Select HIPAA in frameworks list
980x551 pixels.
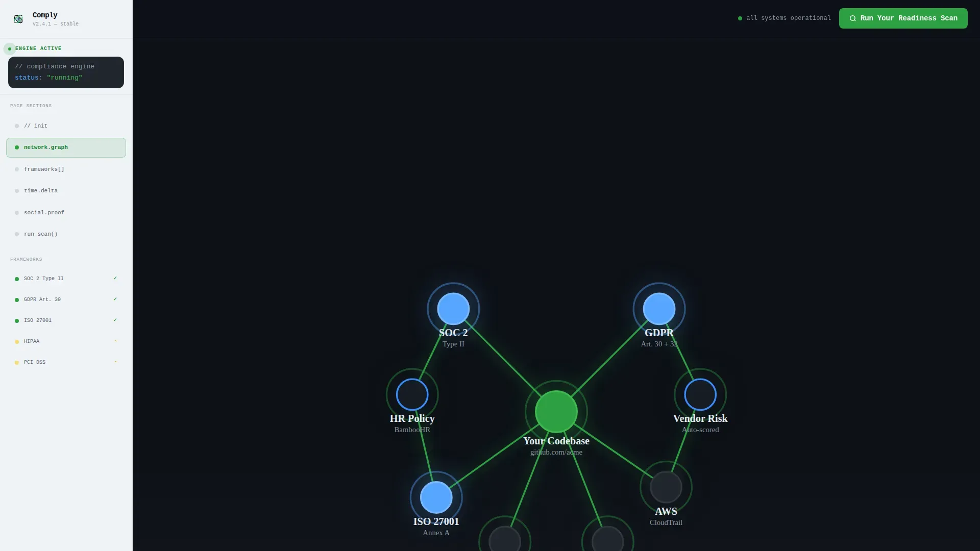66,341
